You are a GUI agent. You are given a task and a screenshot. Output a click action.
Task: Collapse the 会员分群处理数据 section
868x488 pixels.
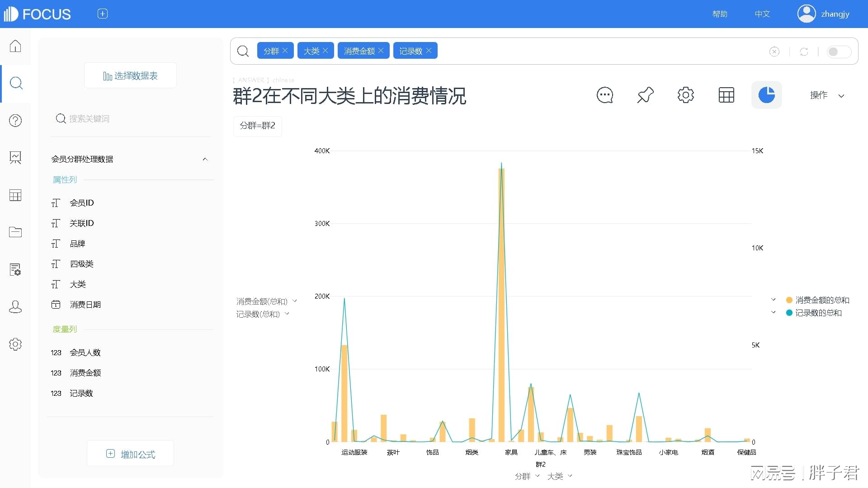[x=205, y=159]
